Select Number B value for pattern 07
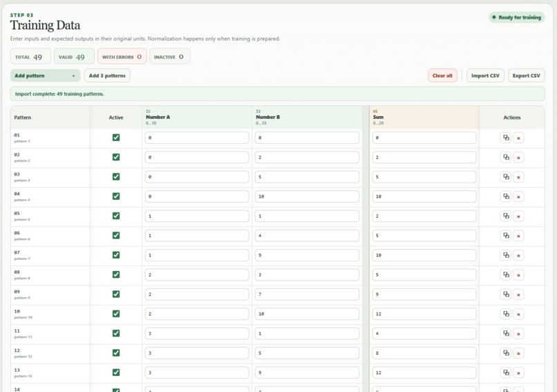The image size is (557, 392). coord(307,255)
